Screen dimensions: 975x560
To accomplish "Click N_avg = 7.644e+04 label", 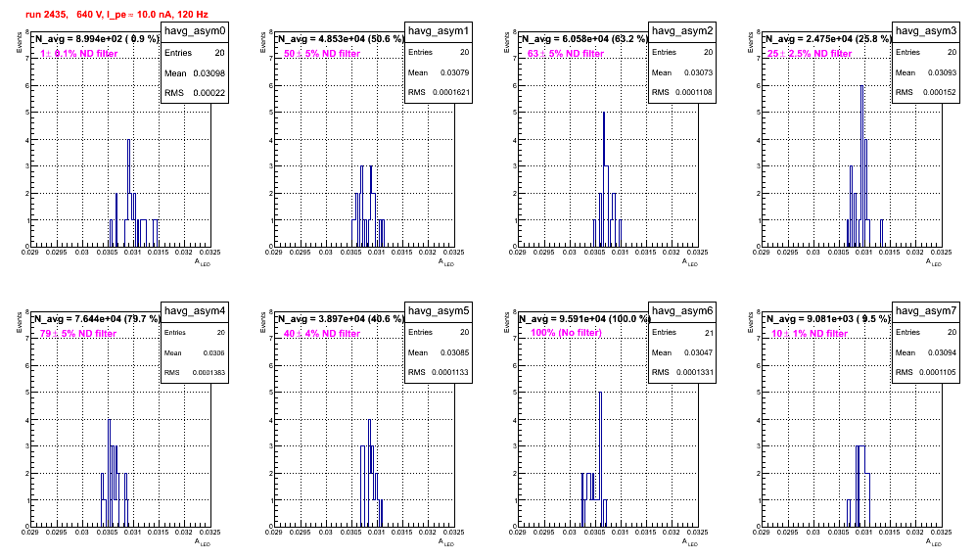I will click(96, 319).
